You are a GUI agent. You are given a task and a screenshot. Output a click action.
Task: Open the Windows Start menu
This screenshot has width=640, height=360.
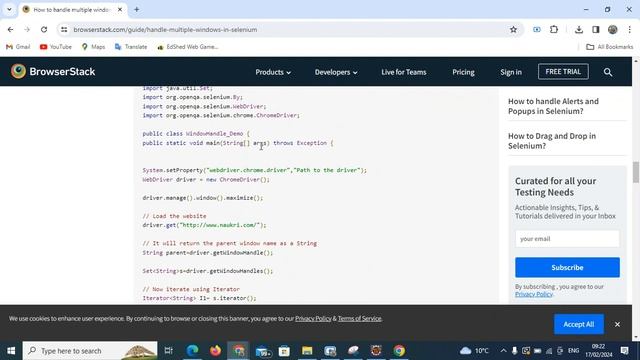click(11, 351)
